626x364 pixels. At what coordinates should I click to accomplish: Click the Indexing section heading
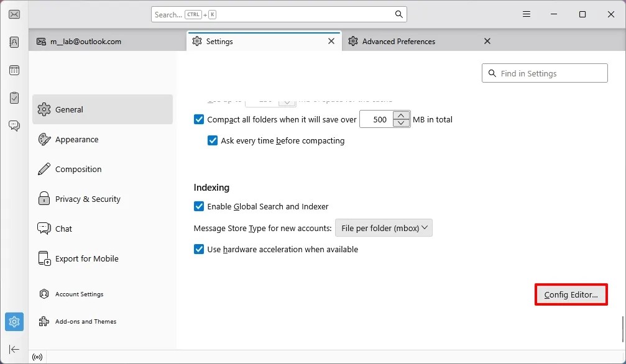point(211,188)
